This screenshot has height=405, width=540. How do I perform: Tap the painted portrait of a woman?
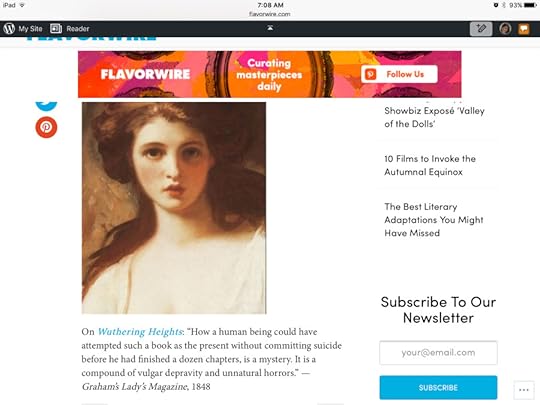coord(174,208)
